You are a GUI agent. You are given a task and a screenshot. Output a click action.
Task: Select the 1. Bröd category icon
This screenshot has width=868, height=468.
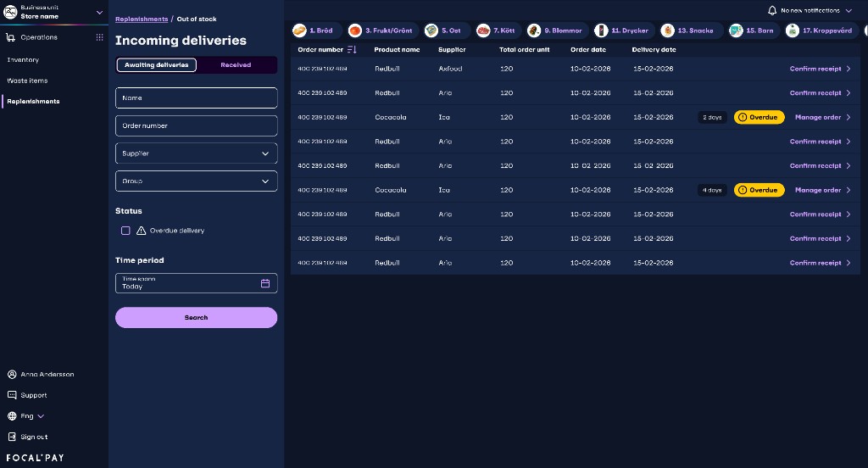(x=299, y=31)
